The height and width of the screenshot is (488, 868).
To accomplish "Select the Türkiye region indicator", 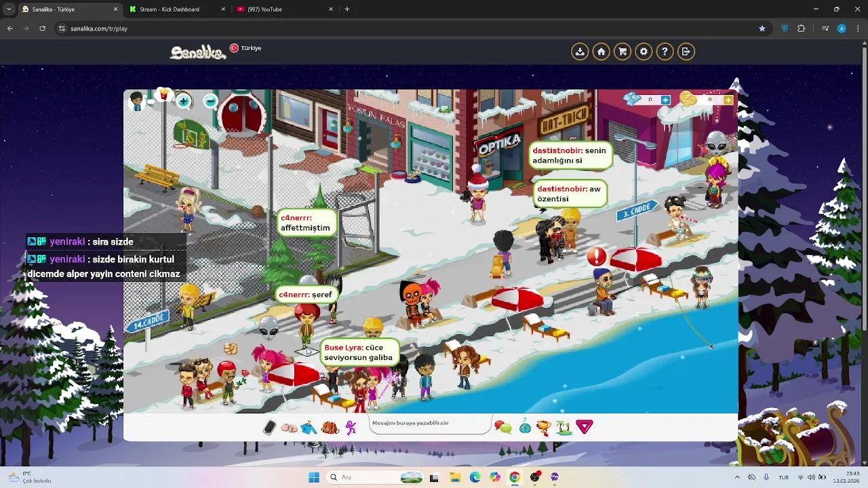I will [x=245, y=48].
